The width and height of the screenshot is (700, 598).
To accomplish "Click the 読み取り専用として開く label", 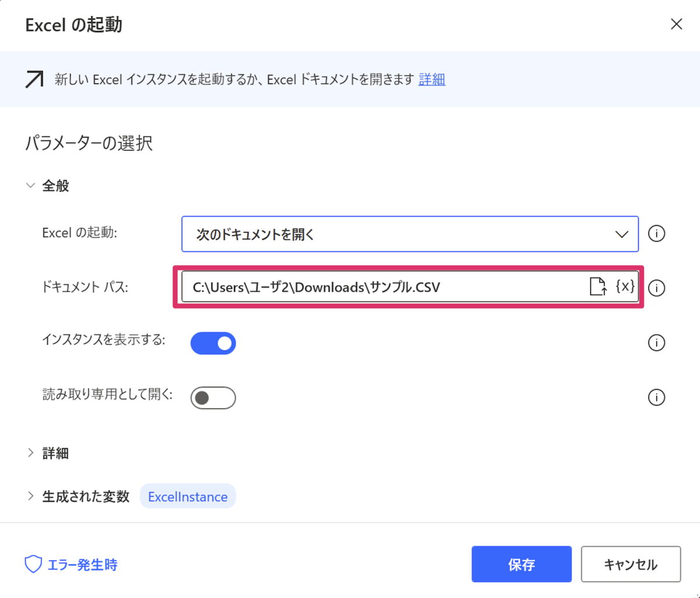I will [x=107, y=394].
